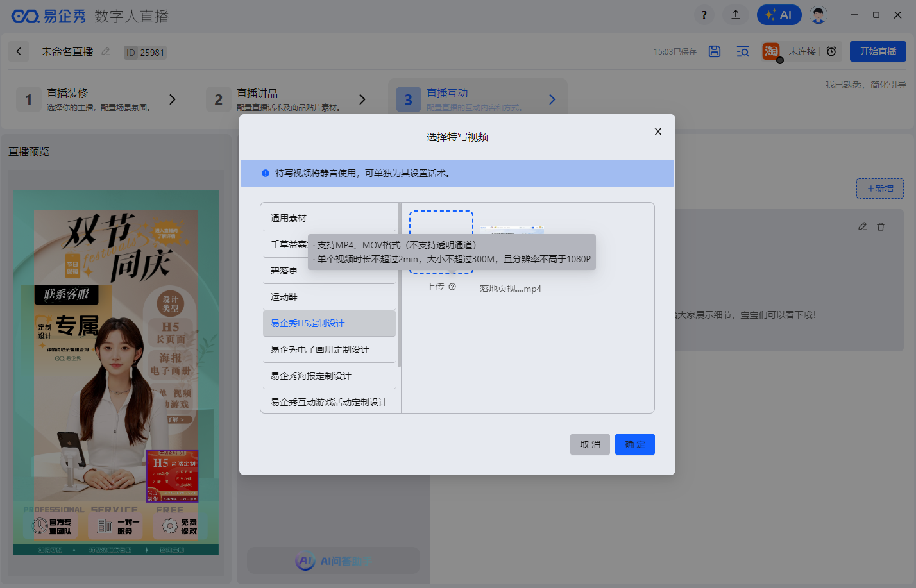This screenshot has width=916, height=588.
Task: Expand the chevron after 直播装修 step
Action: coord(172,99)
